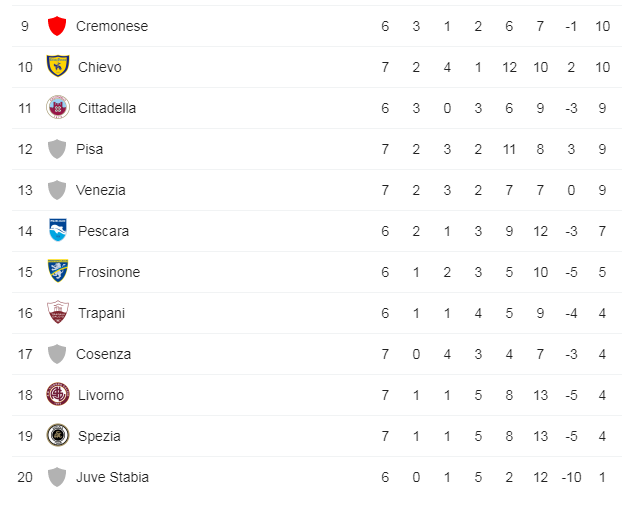Select the Juve Stabia team name

pos(113,477)
